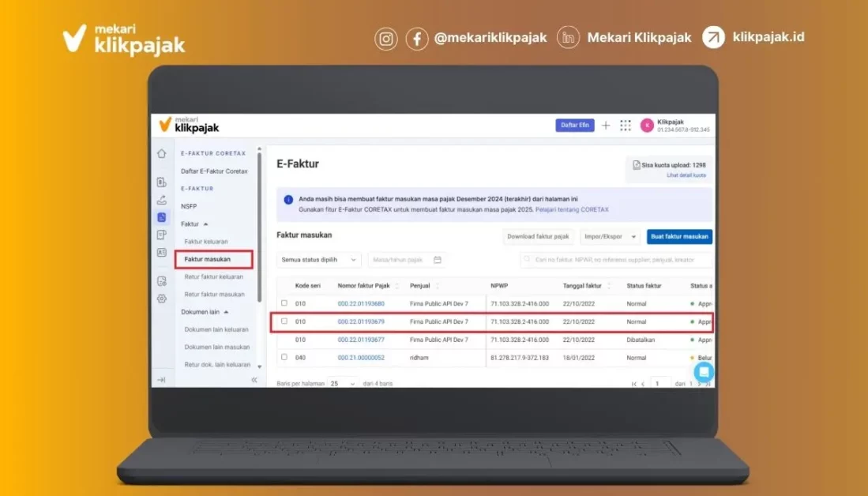Screen dimensions: 868x496
Task: Open Lihat detail kuota link
Action: click(686, 175)
